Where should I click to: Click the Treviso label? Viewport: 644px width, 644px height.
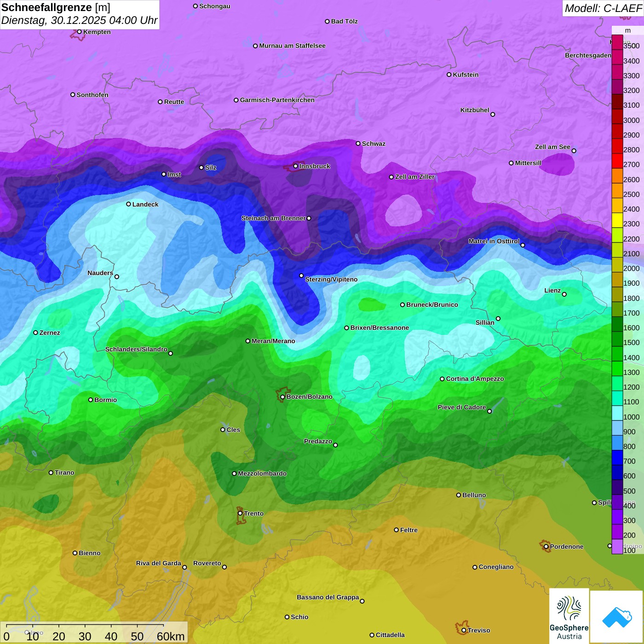[x=479, y=630]
